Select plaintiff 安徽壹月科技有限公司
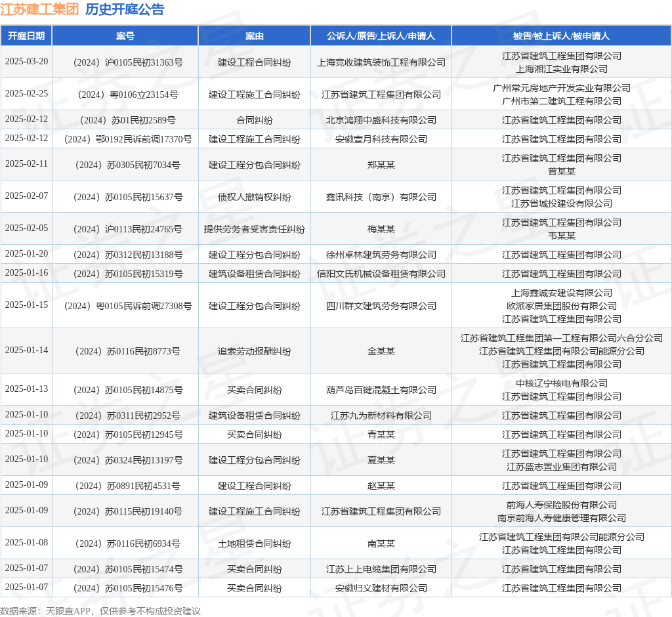 pyautogui.click(x=381, y=139)
